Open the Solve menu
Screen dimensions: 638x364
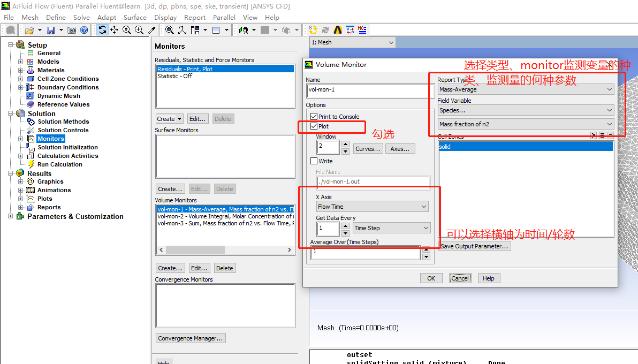(81, 18)
